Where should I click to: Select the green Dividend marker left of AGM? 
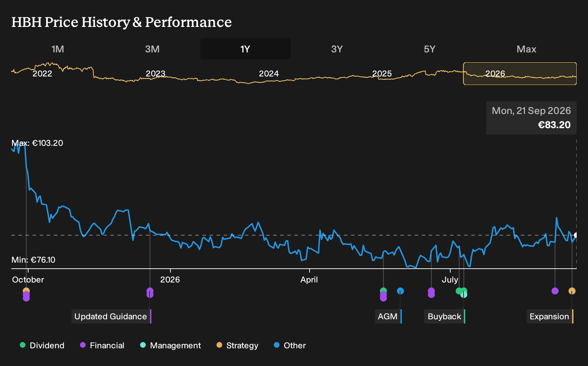coord(384,291)
